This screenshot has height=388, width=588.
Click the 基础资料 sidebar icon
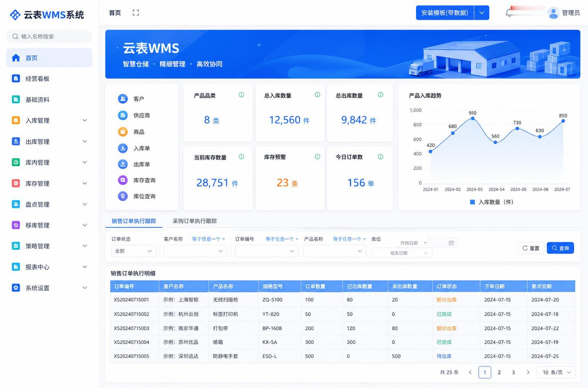pyautogui.click(x=16, y=99)
